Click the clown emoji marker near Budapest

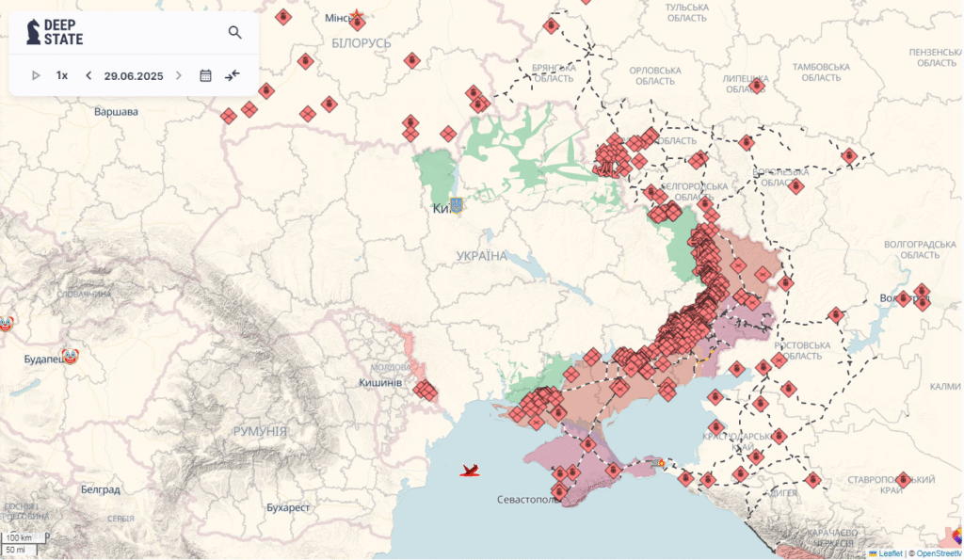(x=70, y=355)
